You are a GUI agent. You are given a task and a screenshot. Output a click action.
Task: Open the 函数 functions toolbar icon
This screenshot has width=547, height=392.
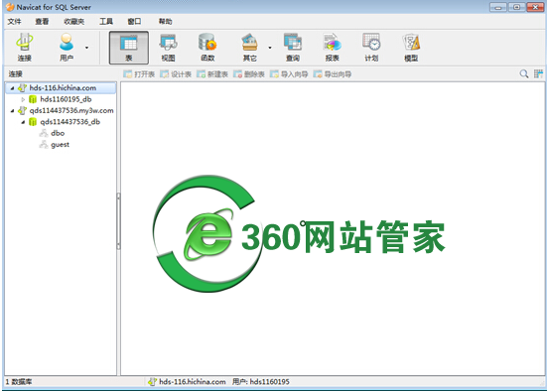pos(207,48)
